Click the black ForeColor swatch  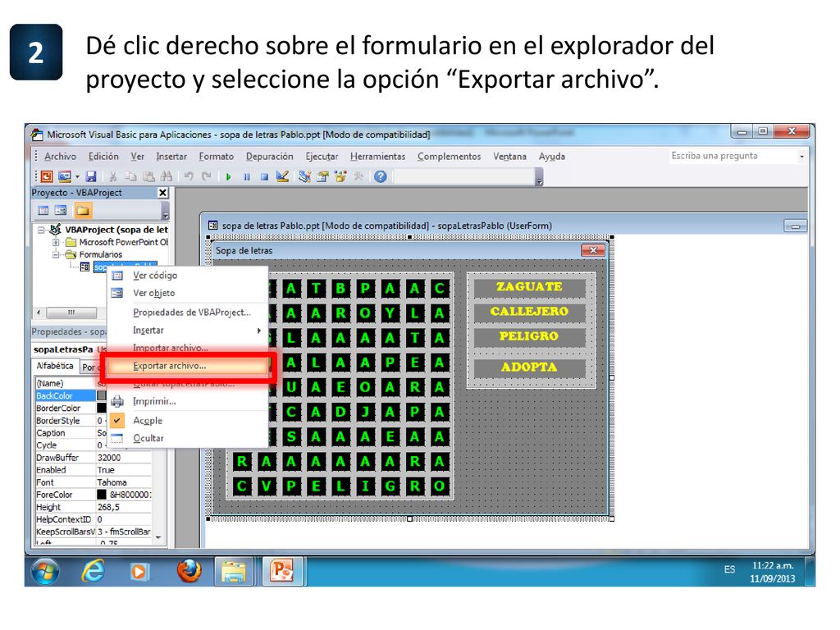pos(101,495)
